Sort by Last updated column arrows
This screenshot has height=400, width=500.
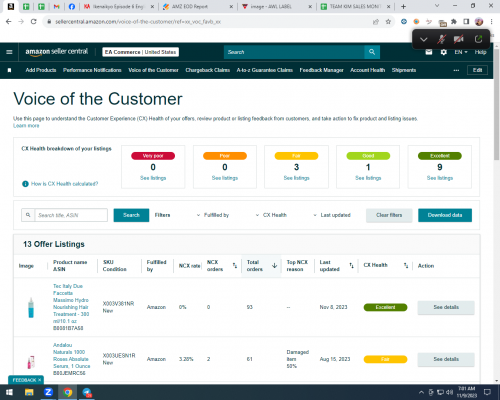tap(351, 266)
